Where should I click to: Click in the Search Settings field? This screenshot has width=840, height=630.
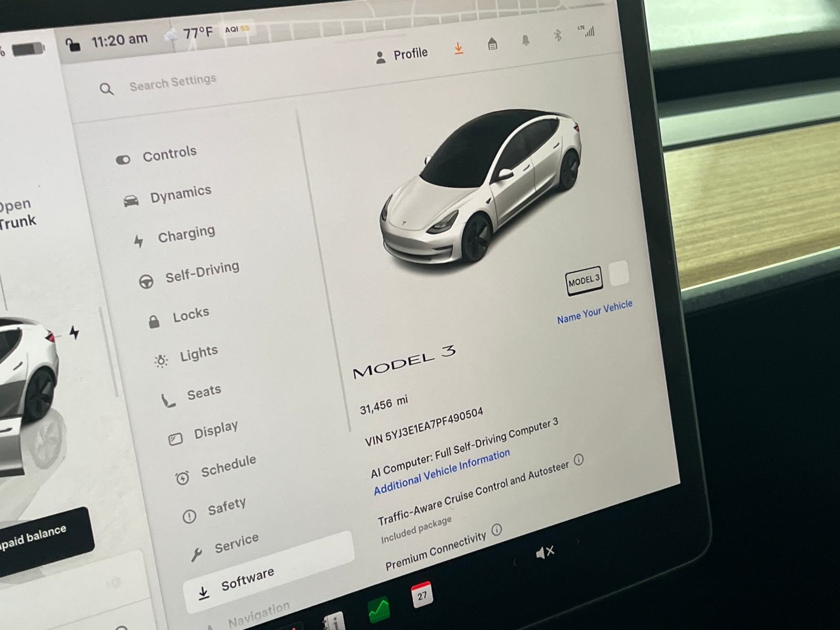click(x=173, y=82)
